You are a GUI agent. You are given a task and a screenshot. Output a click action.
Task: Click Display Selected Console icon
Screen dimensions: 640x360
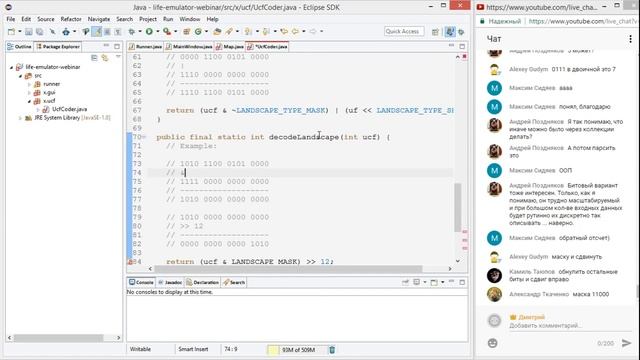tap(416, 282)
